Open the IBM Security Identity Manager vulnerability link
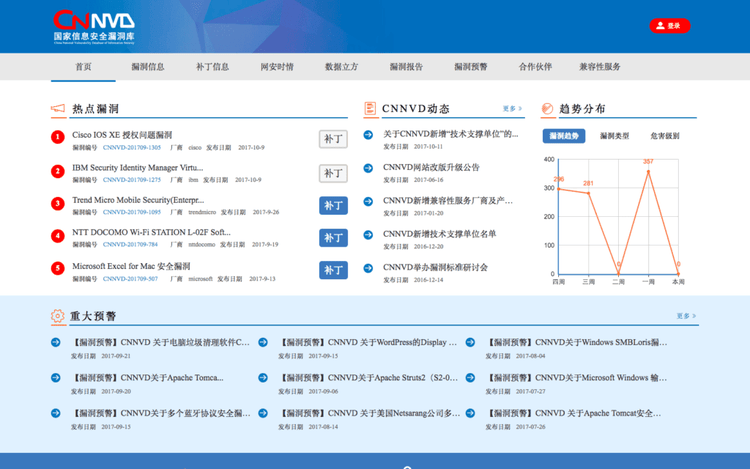 click(x=137, y=167)
